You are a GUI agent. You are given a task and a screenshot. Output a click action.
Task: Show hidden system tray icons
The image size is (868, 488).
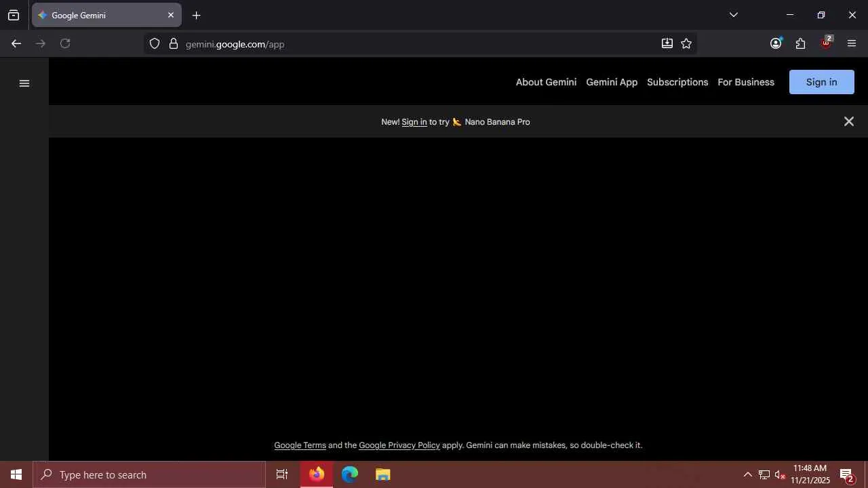[x=747, y=474]
